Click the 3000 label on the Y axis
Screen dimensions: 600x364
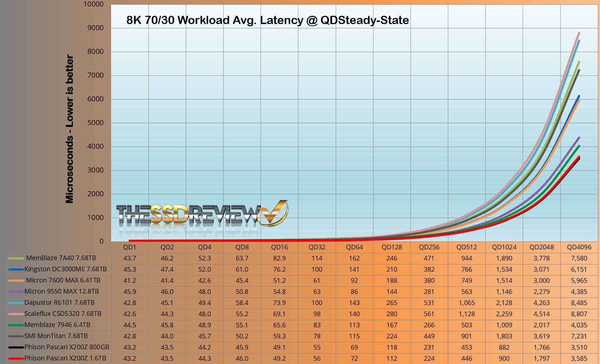coord(95,170)
